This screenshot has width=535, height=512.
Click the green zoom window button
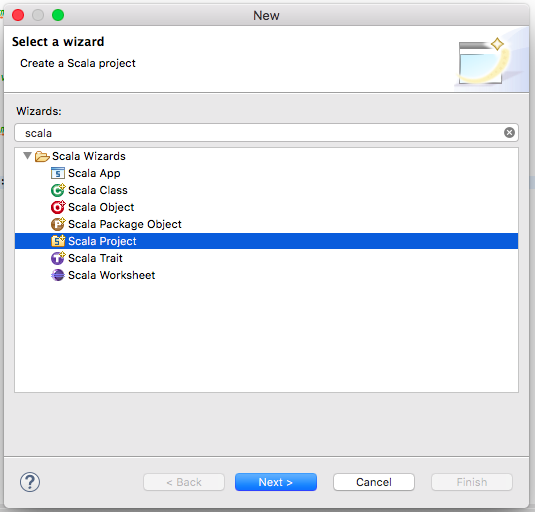click(58, 15)
